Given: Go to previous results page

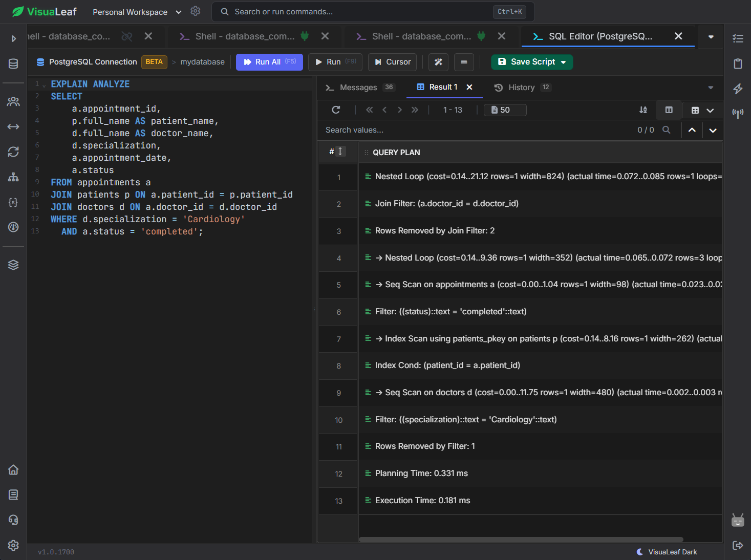Looking at the screenshot, I should pyautogui.click(x=384, y=110).
